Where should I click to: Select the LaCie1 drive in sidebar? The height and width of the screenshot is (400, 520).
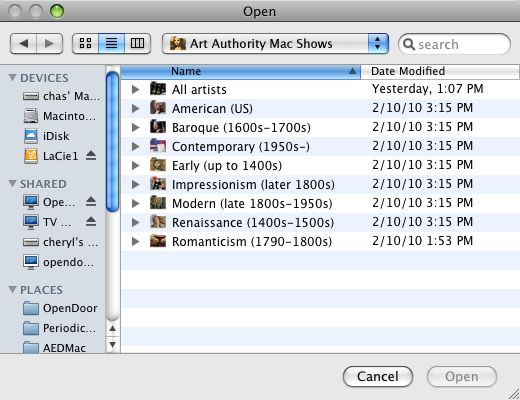pos(51,156)
